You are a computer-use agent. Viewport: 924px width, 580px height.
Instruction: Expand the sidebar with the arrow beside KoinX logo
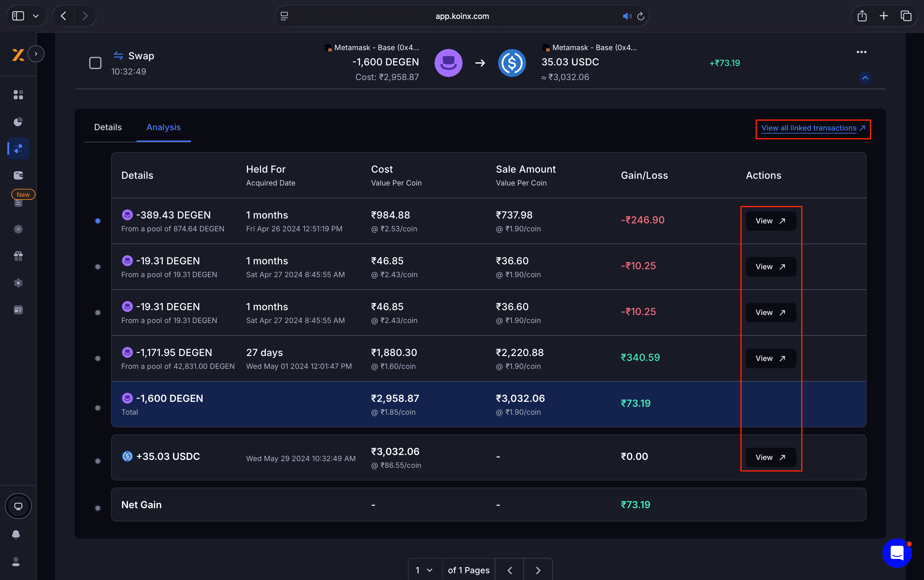[x=36, y=54]
